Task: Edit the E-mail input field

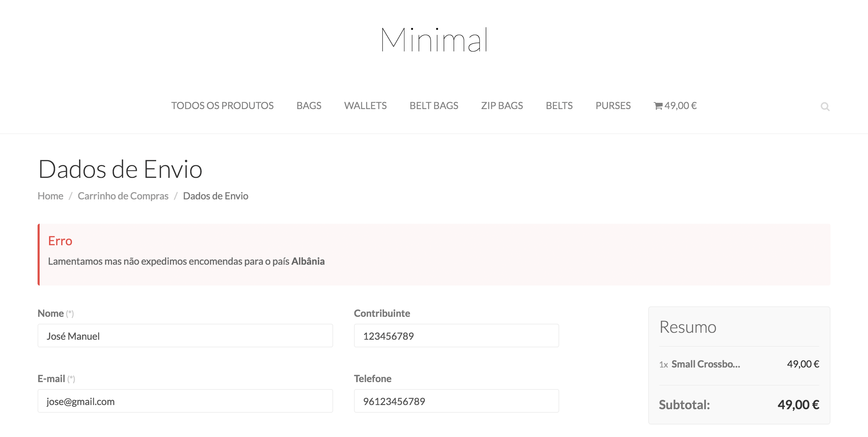Action: (185, 401)
